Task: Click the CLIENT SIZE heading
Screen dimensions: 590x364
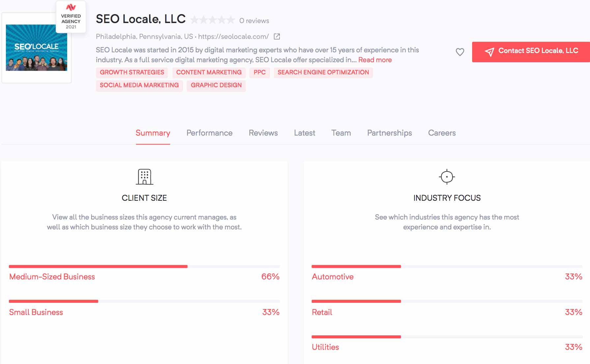Action: pos(144,198)
